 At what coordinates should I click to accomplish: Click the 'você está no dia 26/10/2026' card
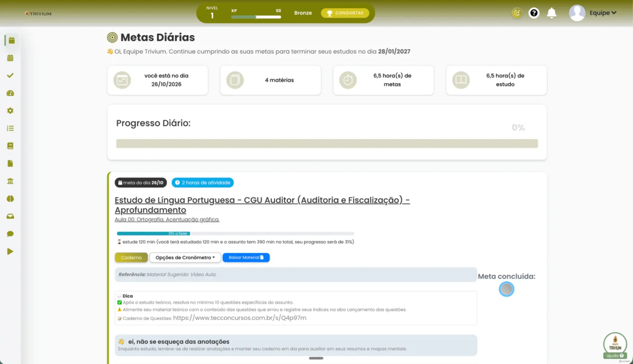pos(157,80)
